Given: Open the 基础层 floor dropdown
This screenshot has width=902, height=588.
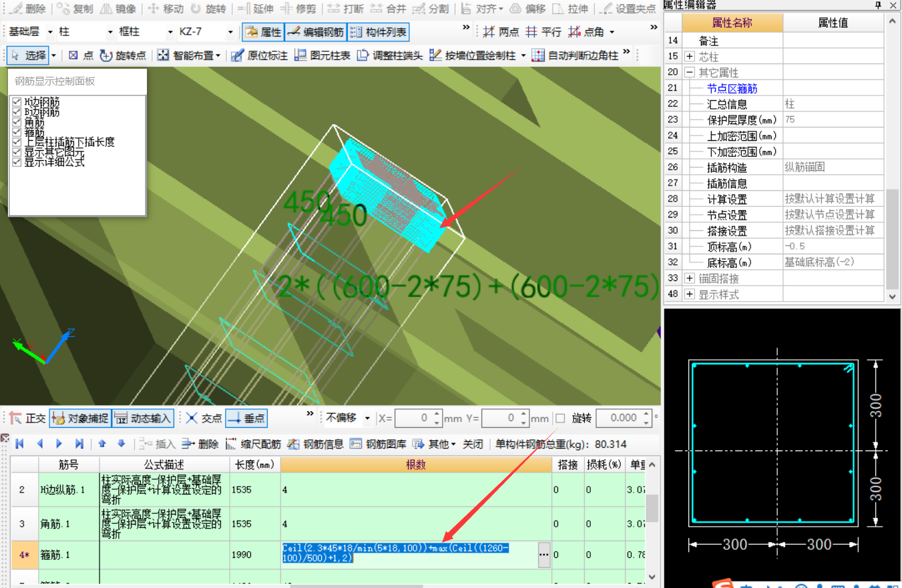Looking at the screenshot, I should [50, 32].
